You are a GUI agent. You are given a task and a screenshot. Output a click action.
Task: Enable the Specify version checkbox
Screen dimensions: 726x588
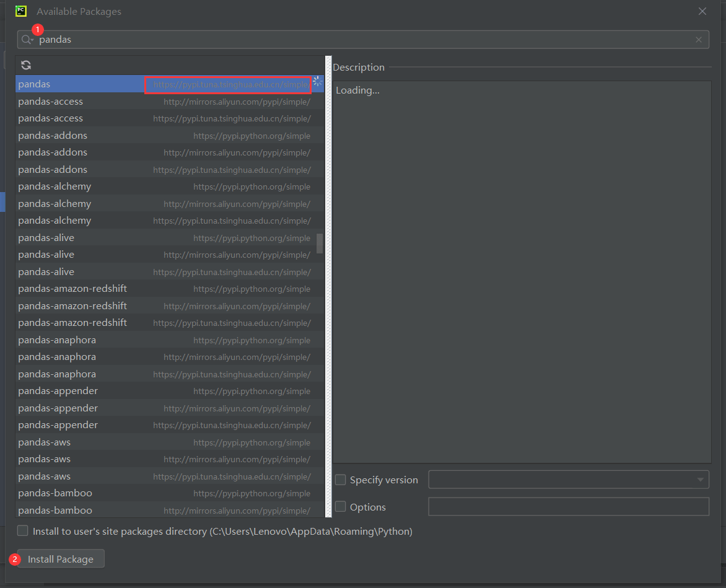pyautogui.click(x=341, y=480)
